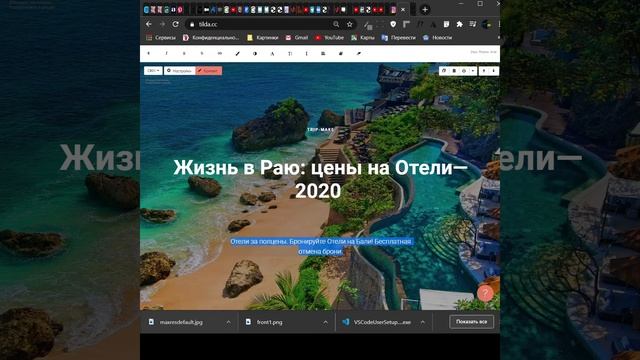This screenshot has height=360, width=640.
Task: Toggle italic formatting in Tilda toolbar
Action: pyautogui.click(x=166, y=53)
